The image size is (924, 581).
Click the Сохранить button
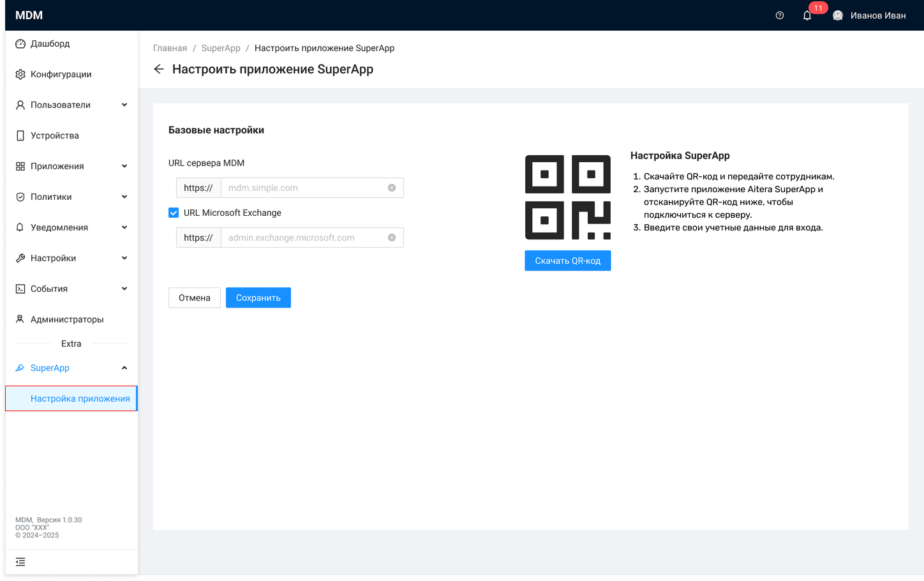pos(258,298)
